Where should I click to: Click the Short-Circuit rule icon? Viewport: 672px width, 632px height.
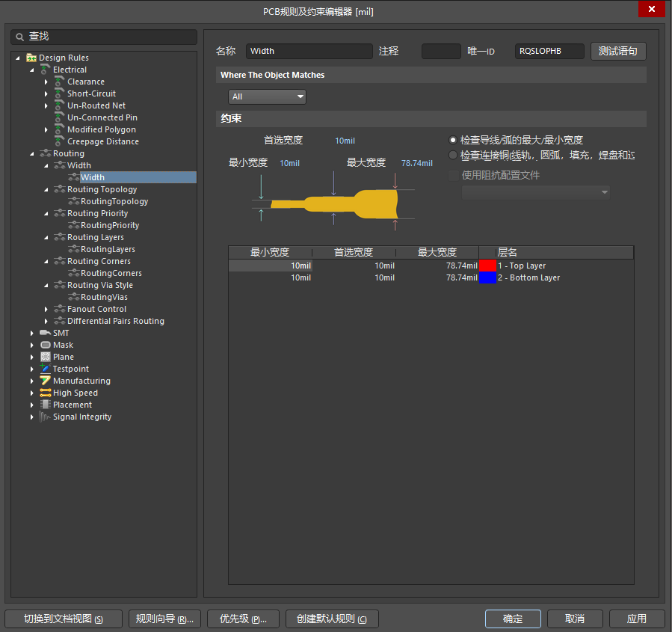[x=60, y=93]
